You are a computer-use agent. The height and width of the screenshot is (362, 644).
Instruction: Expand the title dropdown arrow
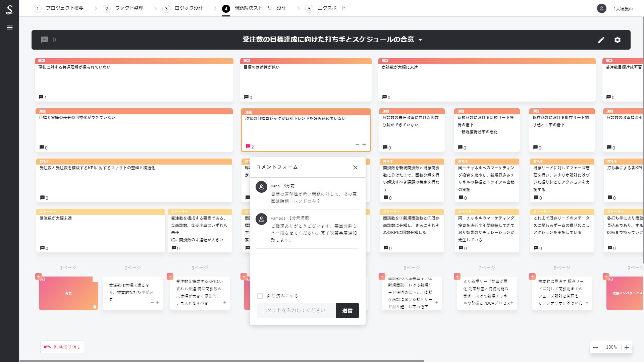click(420, 40)
